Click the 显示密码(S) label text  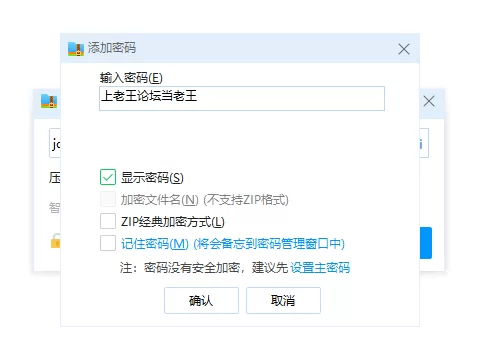[x=152, y=178]
